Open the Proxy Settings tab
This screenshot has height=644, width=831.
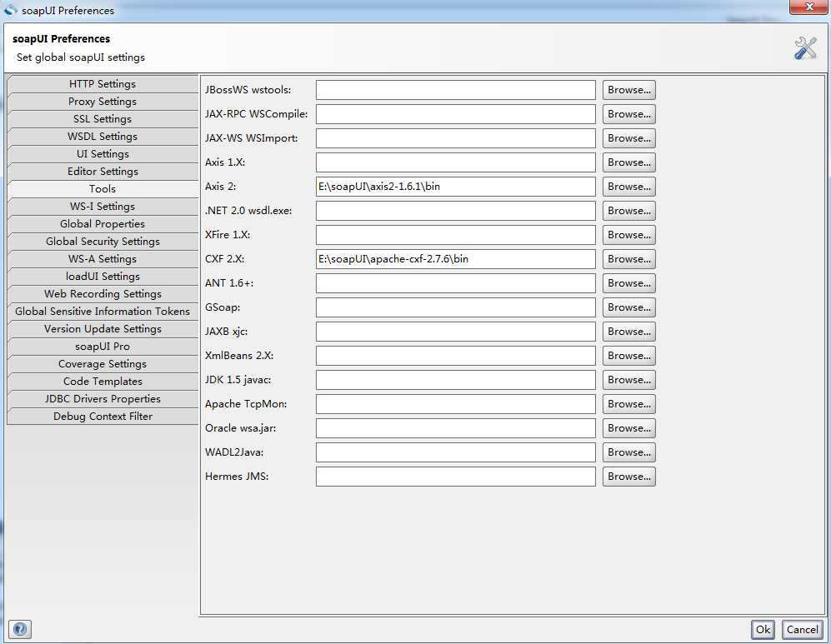(x=103, y=101)
